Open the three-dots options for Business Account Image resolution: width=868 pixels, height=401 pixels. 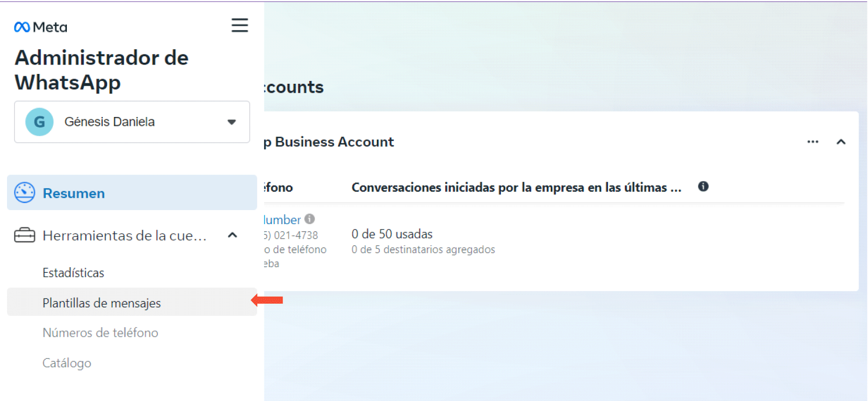click(x=813, y=142)
